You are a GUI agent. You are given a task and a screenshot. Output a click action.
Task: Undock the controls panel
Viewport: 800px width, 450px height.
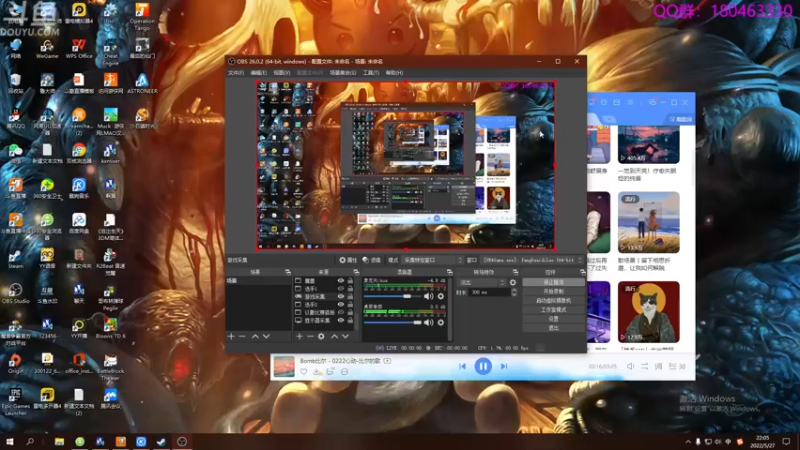tap(582, 272)
